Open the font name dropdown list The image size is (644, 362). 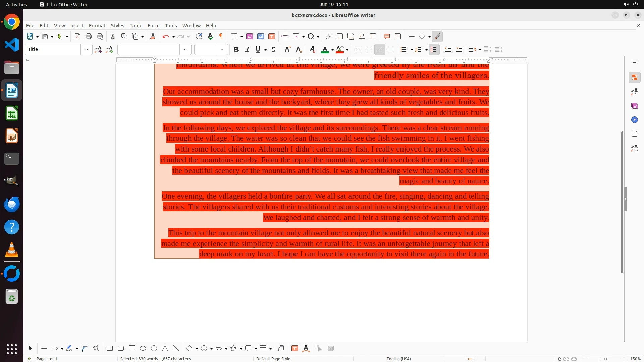pyautogui.click(x=185, y=50)
